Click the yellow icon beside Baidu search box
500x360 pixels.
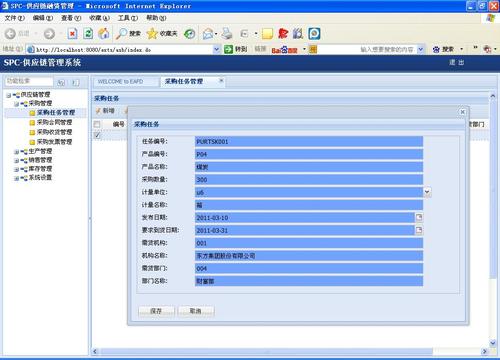pyautogui.click(x=313, y=49)
